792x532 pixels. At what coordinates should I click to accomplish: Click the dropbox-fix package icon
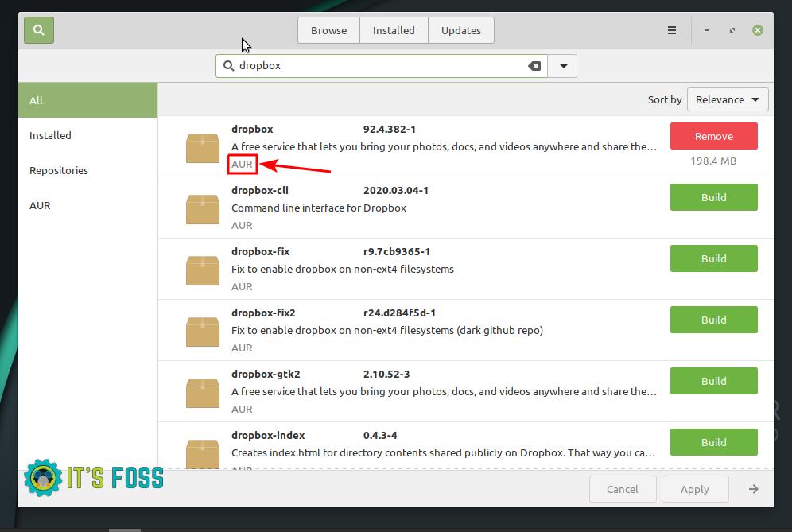[203, 270]
